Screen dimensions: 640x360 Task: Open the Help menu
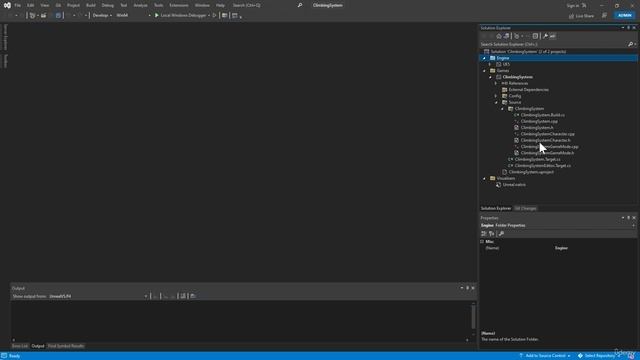[x=220, y=5]
